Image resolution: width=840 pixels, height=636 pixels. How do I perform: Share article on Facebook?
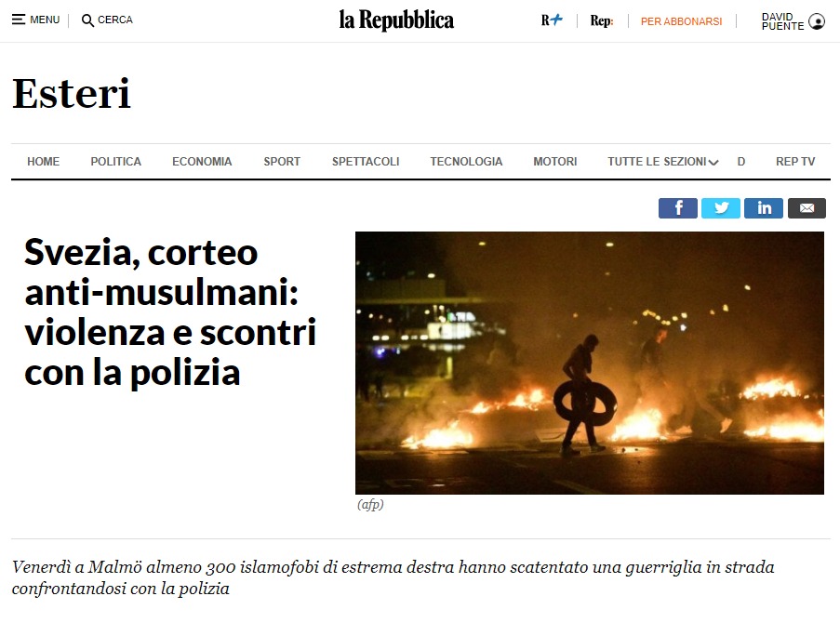678,208
